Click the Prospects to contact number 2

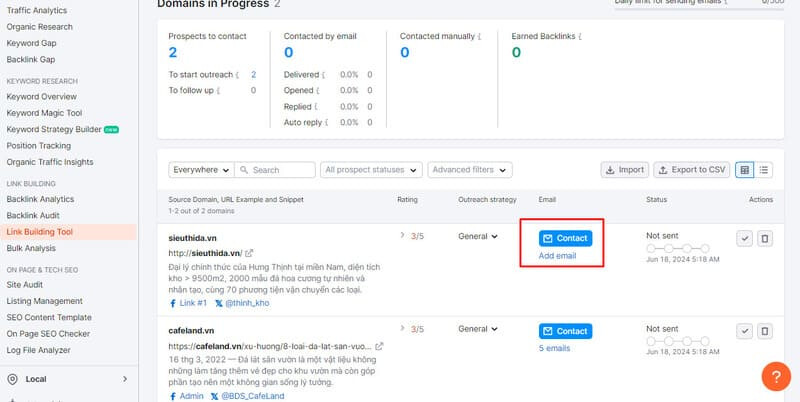[x=173, y=52]
